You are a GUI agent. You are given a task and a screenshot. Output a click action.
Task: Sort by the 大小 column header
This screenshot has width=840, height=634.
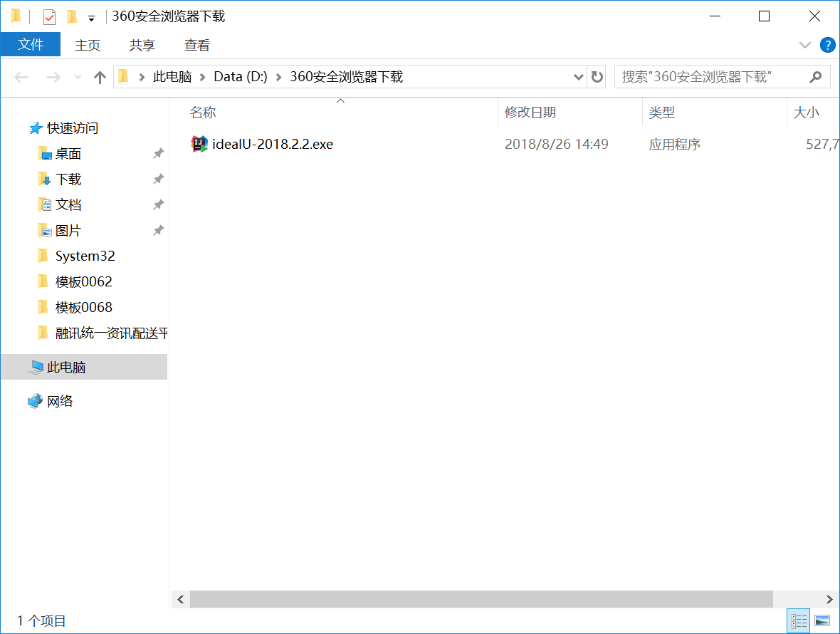(x=807, y=113)
